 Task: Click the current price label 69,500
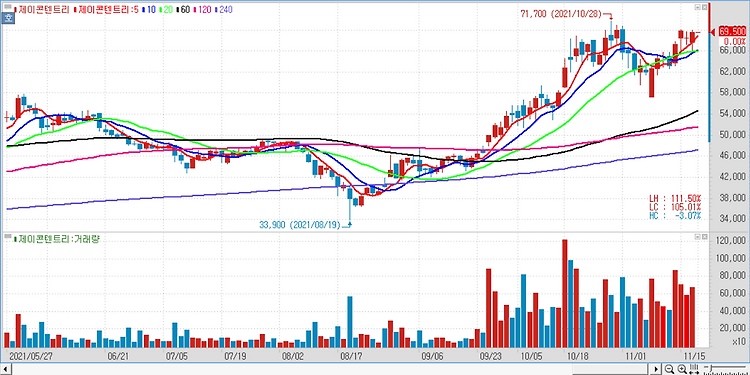tap(732, 32)
